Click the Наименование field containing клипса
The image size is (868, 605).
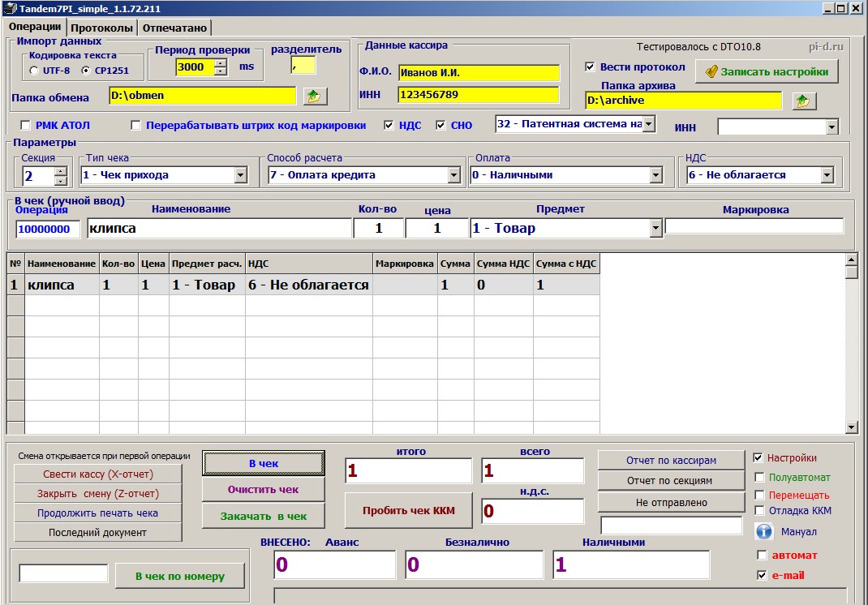(219, 228)
